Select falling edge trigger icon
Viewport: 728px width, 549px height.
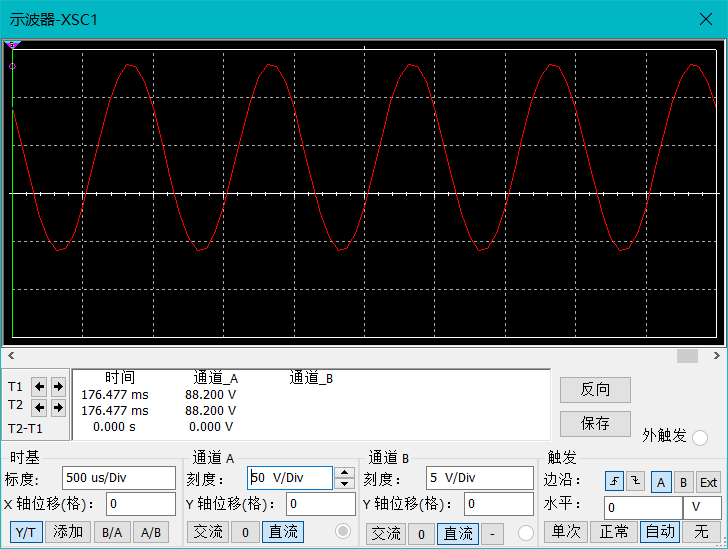[x=636, y=481]
